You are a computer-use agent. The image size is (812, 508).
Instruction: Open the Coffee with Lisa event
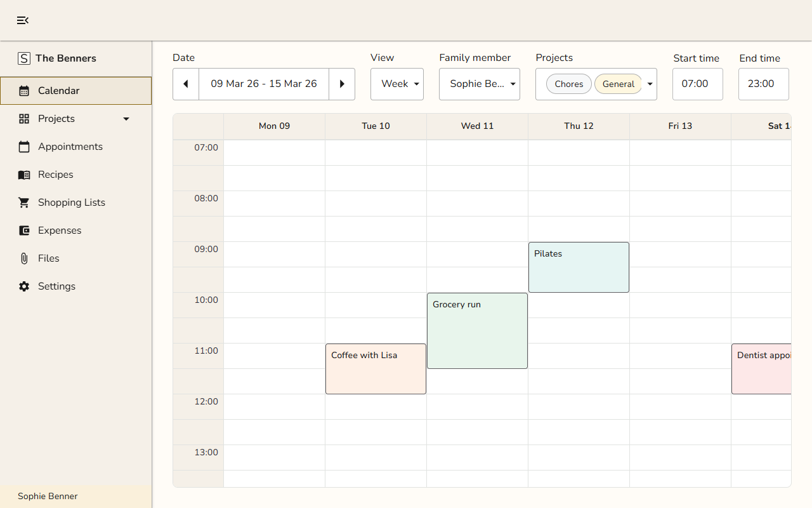coord(376,368)
